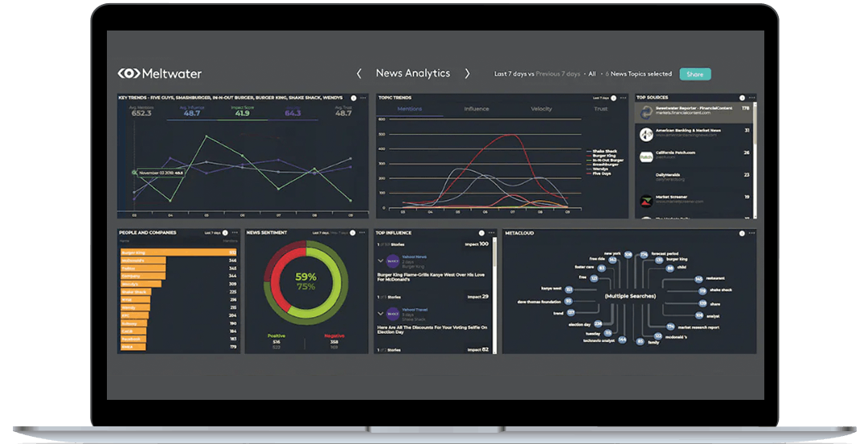The width and height of the screenshot is (868, 444).
Task: Open Topic Trends widget three-dot menu
Action: pos(623,98)
